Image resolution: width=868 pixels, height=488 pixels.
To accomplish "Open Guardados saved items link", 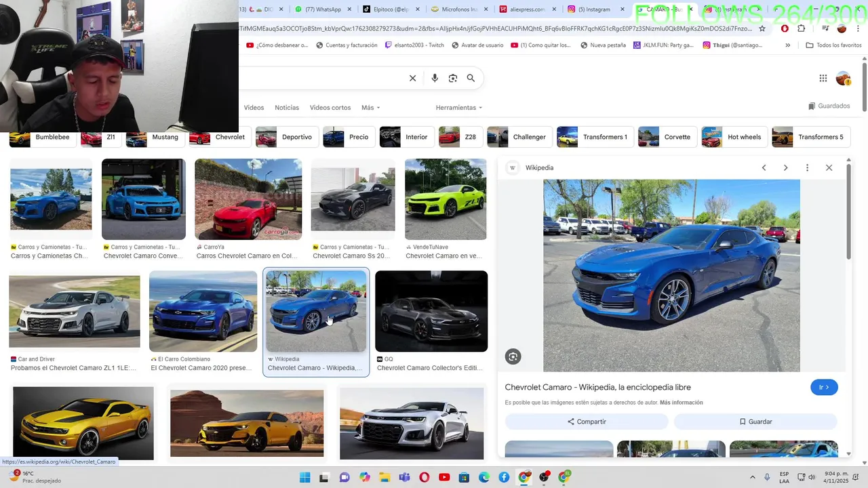I will pyautogui.click(x=829, y=106).
